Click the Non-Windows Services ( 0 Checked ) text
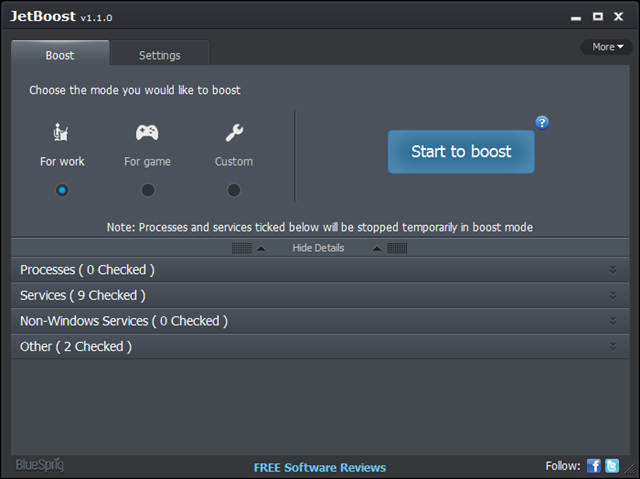 [x=124, y=321]
